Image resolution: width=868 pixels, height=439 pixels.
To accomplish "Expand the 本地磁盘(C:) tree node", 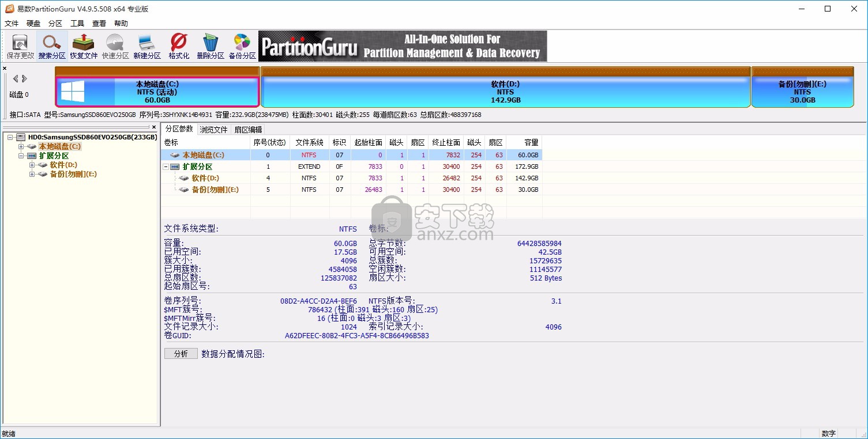I will coord(21,146).
